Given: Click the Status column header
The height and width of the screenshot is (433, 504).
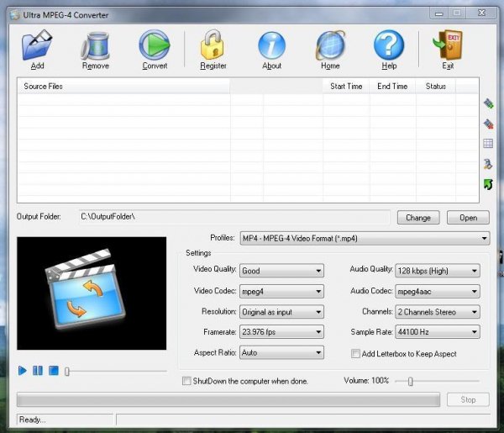Looking at the screenshot, I should (x=436, y=87).
